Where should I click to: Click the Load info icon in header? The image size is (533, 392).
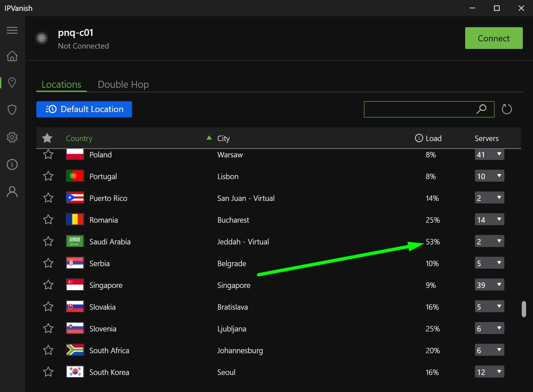point(419,138)
